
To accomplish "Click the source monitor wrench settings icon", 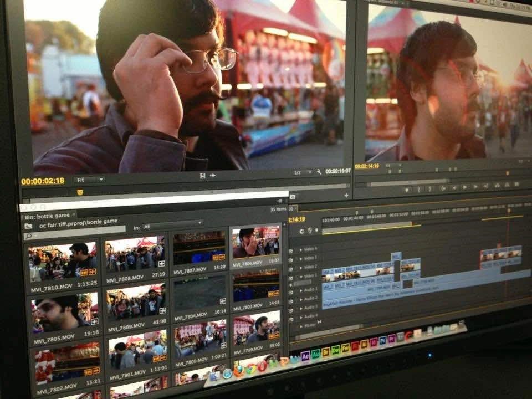I will 319,172.
